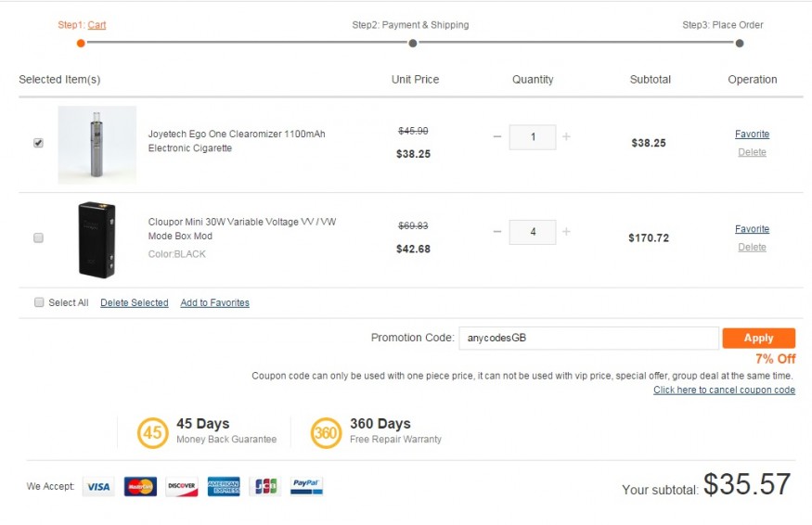The width and height of the screenshot is (812, 525).
Task: Click the orange Step1 progress dot
Action: point(81,43)
